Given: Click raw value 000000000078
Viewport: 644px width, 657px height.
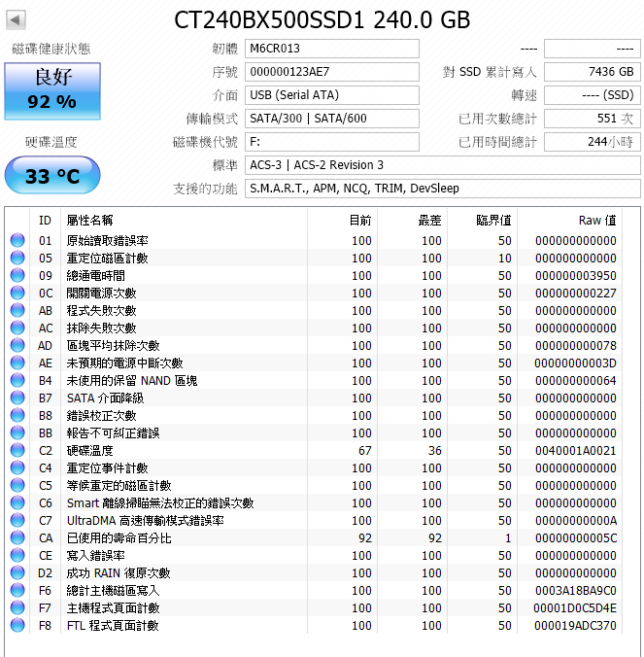Looking at the screenshot, I should pyautogui.click(x=576, y=346).
